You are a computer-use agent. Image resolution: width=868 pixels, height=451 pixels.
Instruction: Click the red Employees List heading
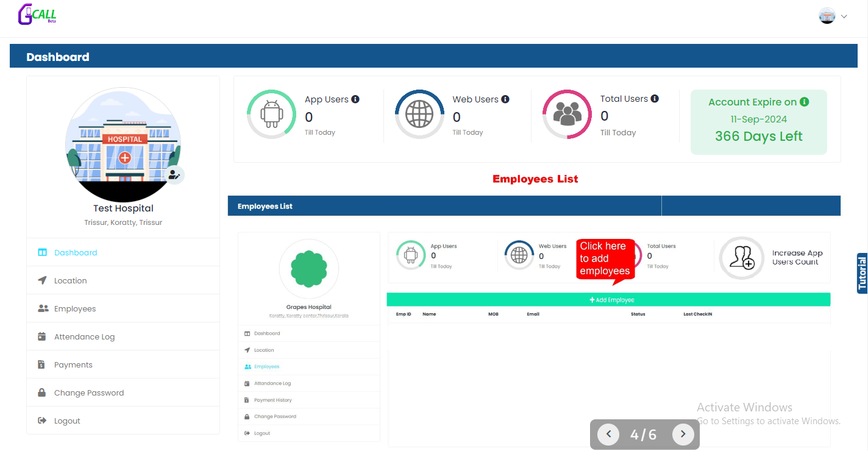(535, 179)
